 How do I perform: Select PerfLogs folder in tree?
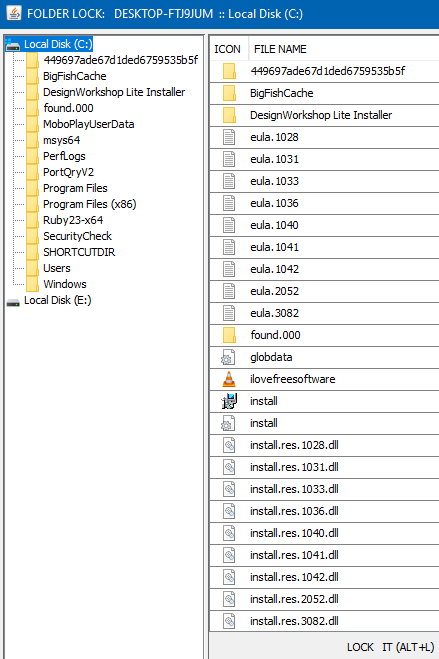[64, 156]
